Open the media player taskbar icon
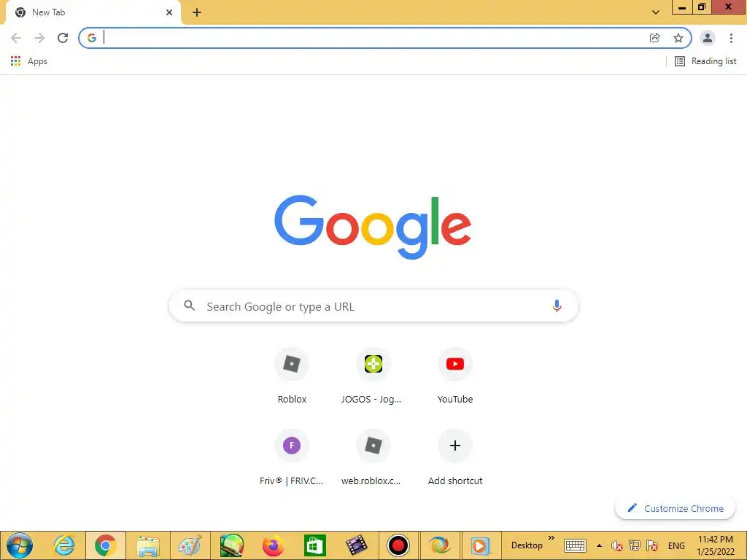747x560 pixels. click(480, 545)
